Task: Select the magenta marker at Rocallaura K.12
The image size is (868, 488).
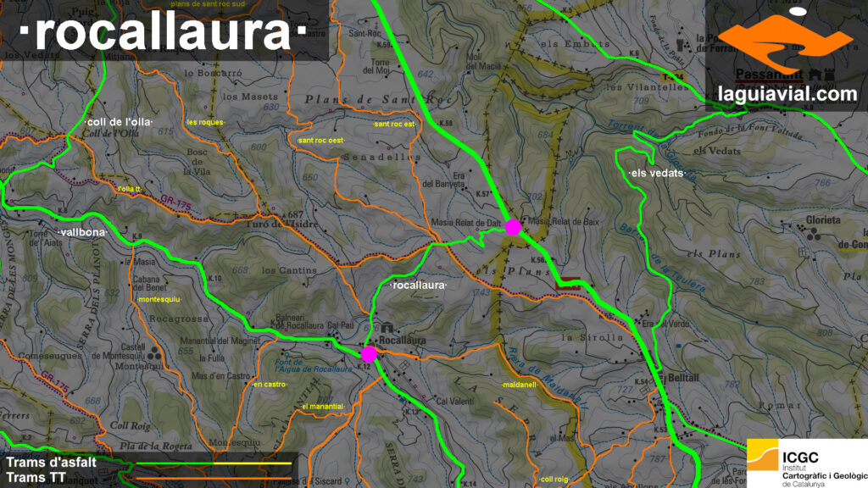Action: click(369, 353)
